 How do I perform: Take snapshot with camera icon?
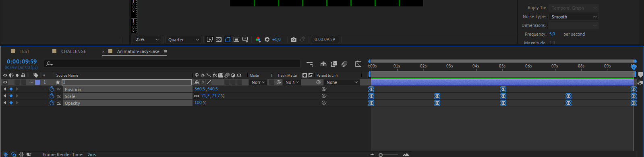294,39
